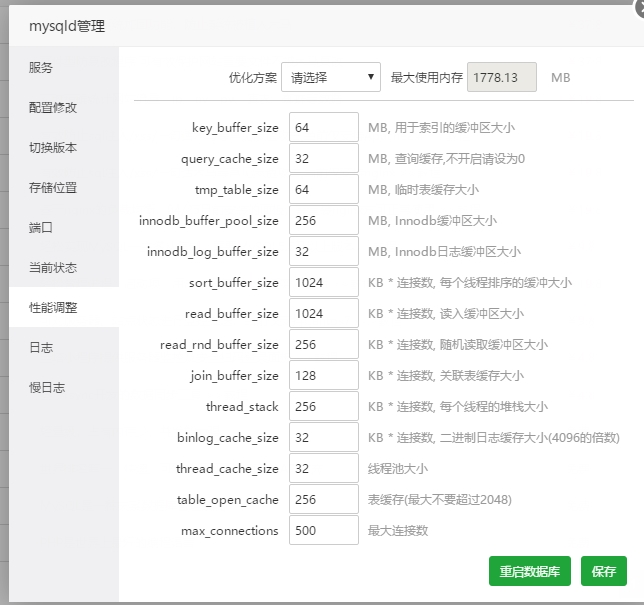Click the 优化方案 label

click(253, 77)
